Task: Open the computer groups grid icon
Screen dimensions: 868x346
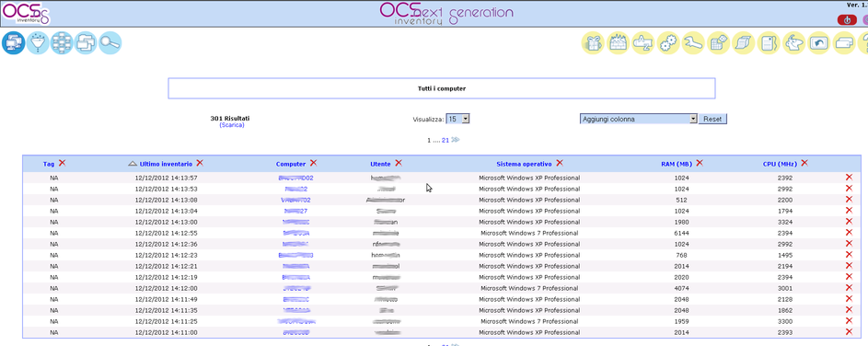Action: (62, 42)
